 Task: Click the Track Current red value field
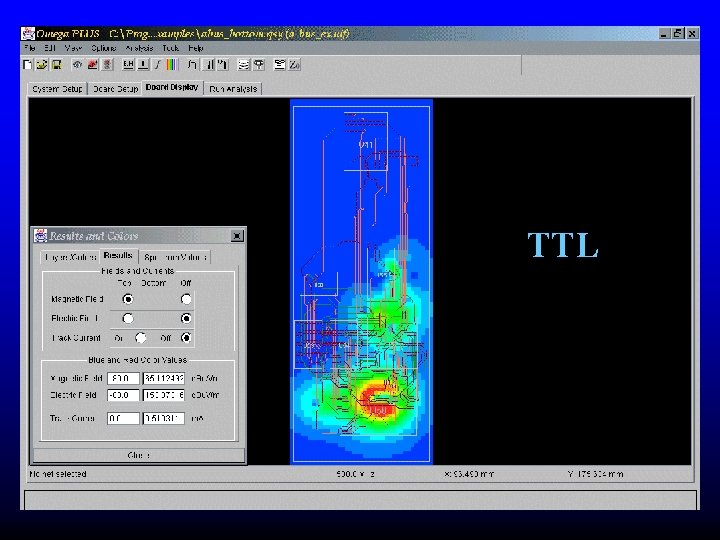coord(163,418)
